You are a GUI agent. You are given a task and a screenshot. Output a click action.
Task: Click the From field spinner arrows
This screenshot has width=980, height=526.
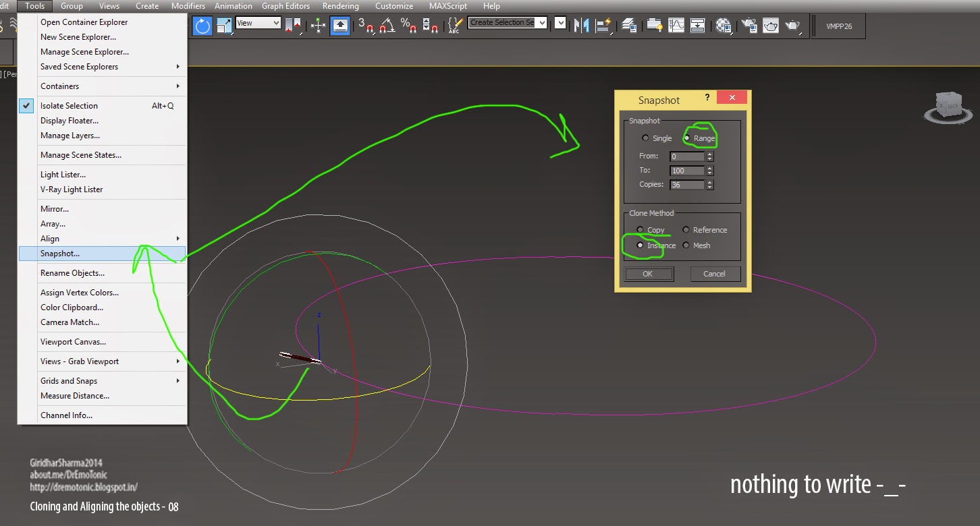pos(710,156)
